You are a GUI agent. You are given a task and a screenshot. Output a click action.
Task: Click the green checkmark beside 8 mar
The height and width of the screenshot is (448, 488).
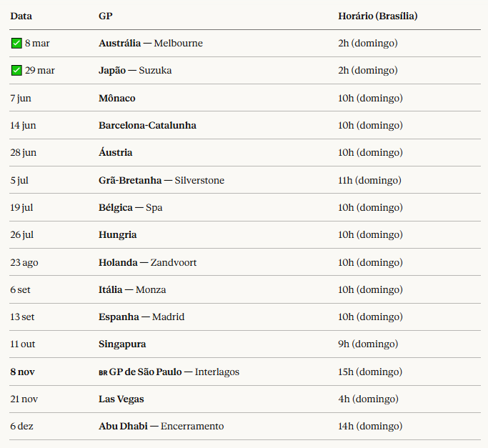click(16, 44)
